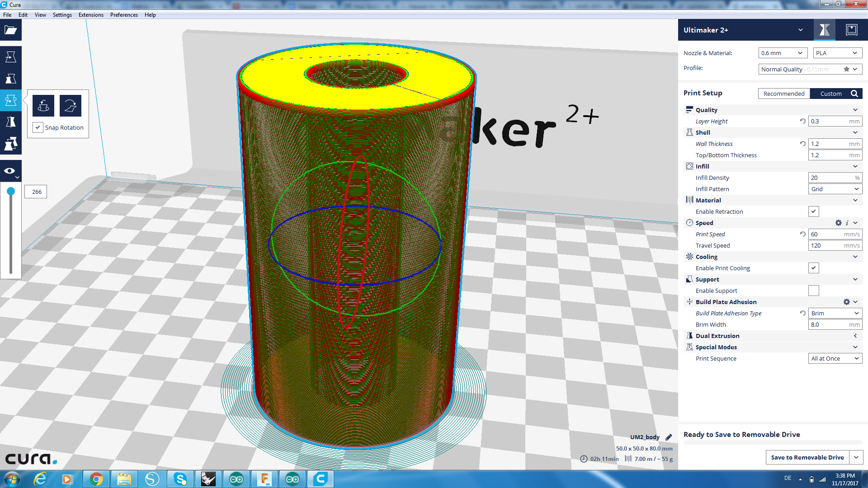Image resolution: width=868 pixels, height=488 pixels.
Task: Select the Scale tool icon
Action: [x=10, y=79]
